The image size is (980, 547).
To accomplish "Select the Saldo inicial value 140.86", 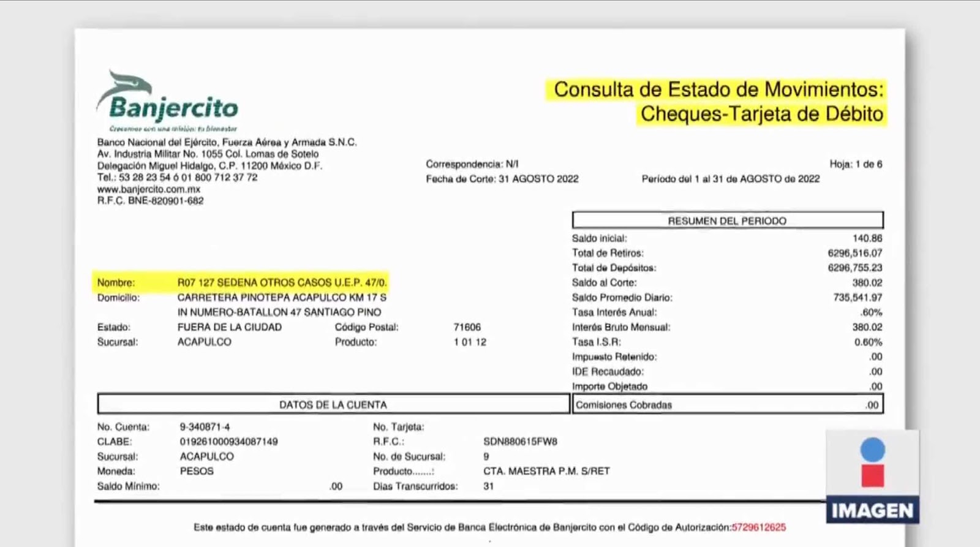I will pos(867,238).
